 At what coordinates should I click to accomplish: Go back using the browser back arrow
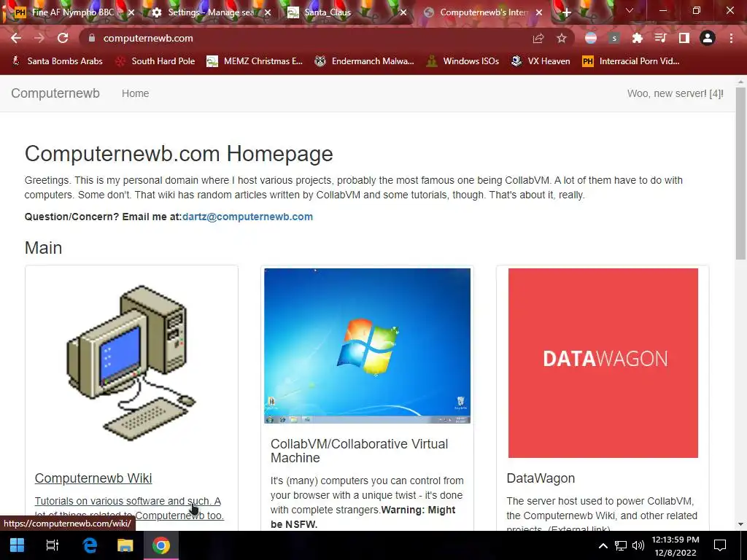tap(16, 38)
